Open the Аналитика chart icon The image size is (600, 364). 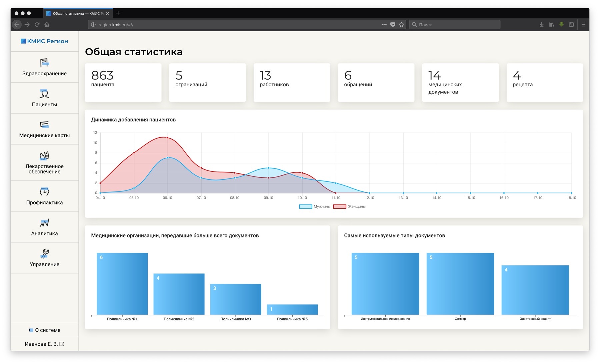44,222
